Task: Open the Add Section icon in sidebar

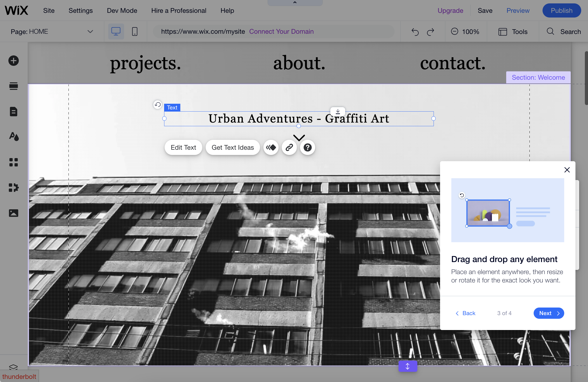Action: pyautogui.click(x=14, y=86)
